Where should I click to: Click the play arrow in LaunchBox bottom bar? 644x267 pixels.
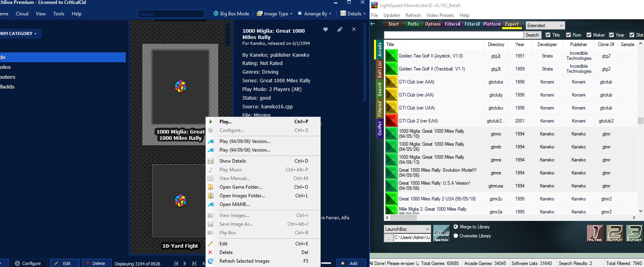point(185,263)
